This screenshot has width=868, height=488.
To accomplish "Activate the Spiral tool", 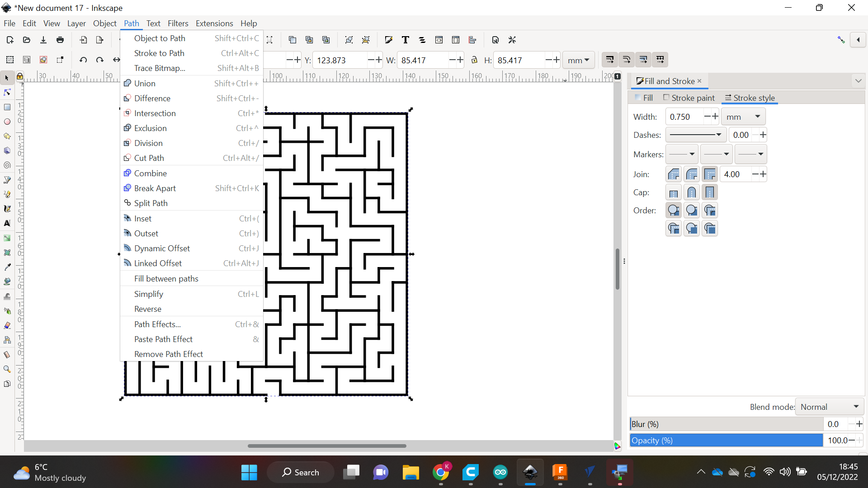I will click(7, 165).
